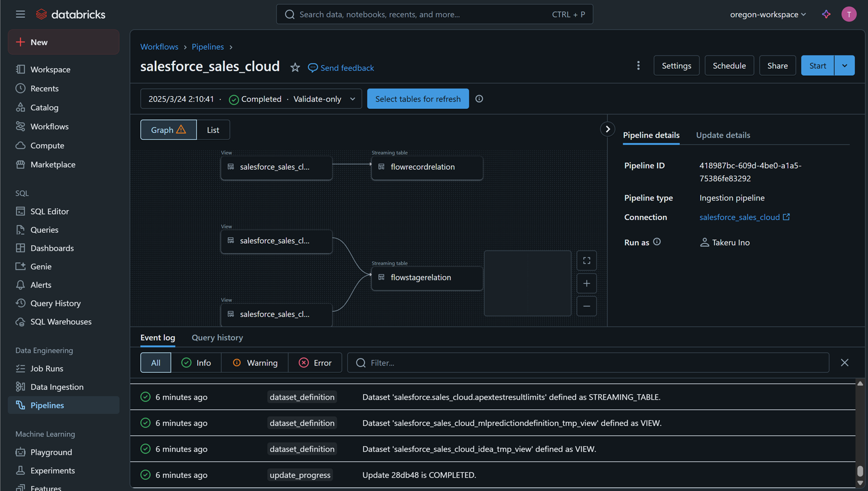Image resolution: width=868 pixels, height=491 pixels.
Task: Zoom in on the pipeline graph
Action: [586, 283]
